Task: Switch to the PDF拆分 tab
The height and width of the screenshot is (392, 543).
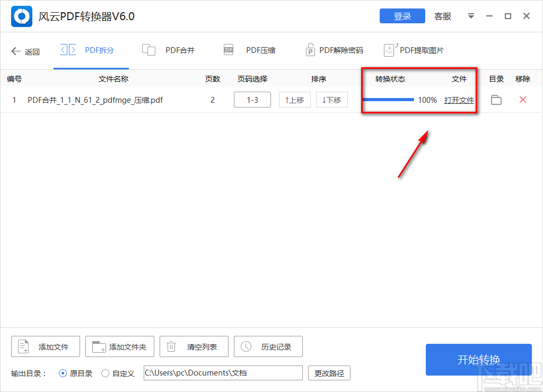Action: 91,49
